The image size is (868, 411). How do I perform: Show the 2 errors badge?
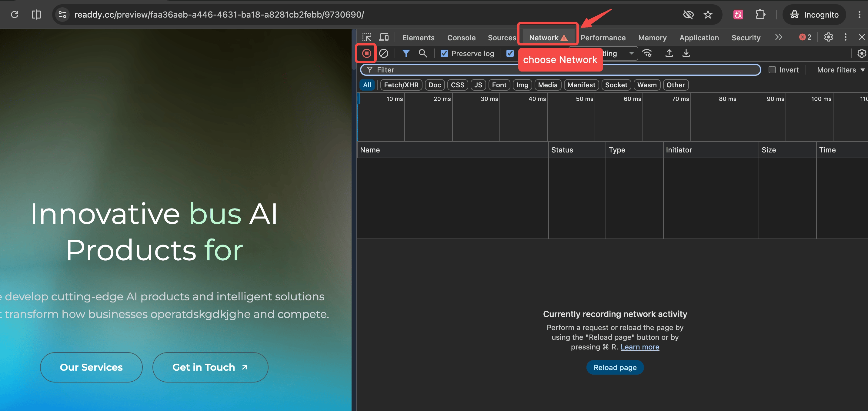[805, 37]
